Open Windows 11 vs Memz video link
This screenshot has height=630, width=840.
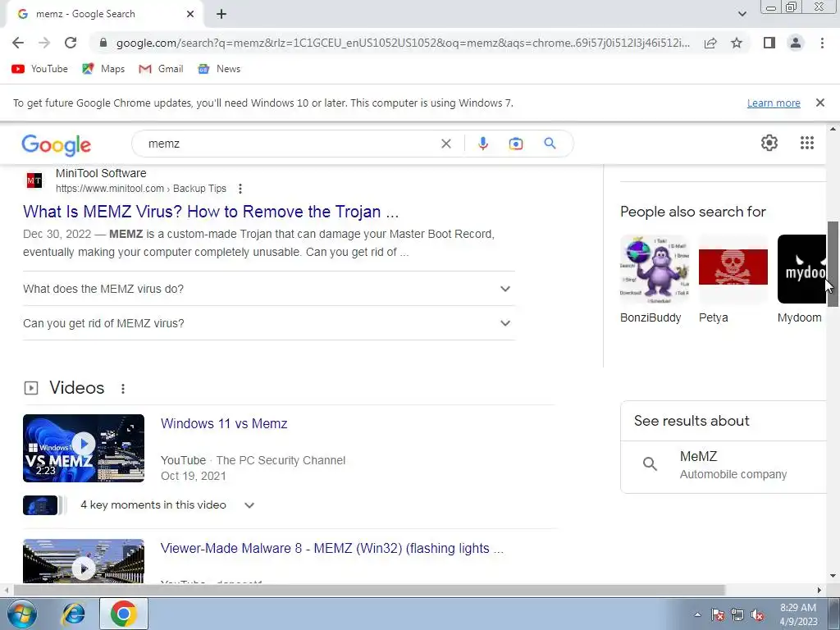[x=224, y=424]
